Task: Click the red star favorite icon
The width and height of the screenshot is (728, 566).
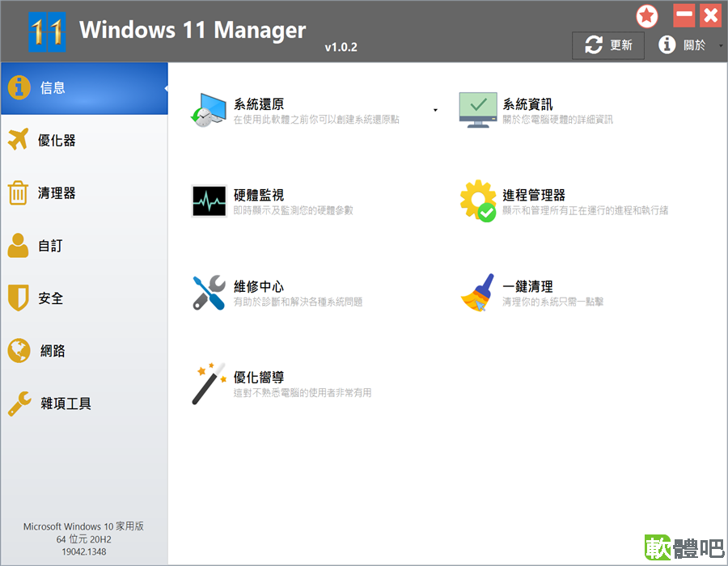Action: 647,17
